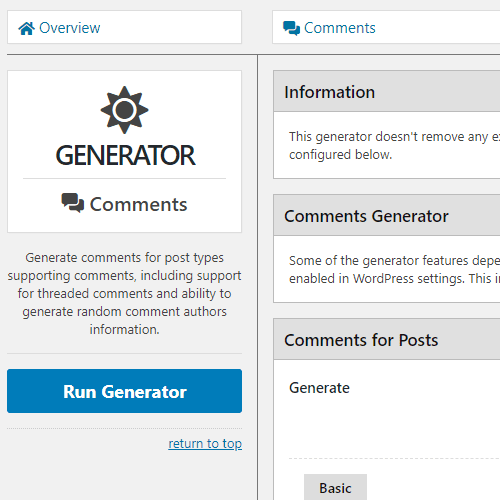Viewport: 500px width, 500px height.
Task: Click the GENERATOR heading text
Action: coord(125,155)
